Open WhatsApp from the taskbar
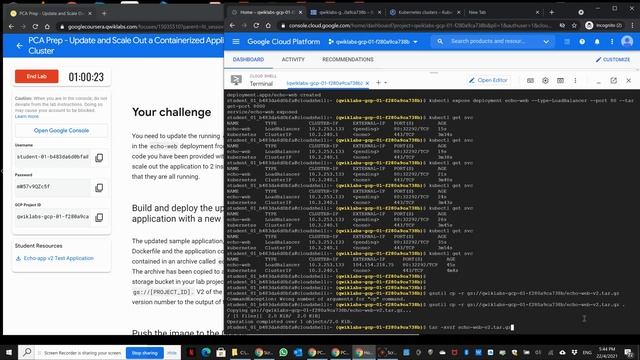The image size is (640, 360). tap(283, 352)
